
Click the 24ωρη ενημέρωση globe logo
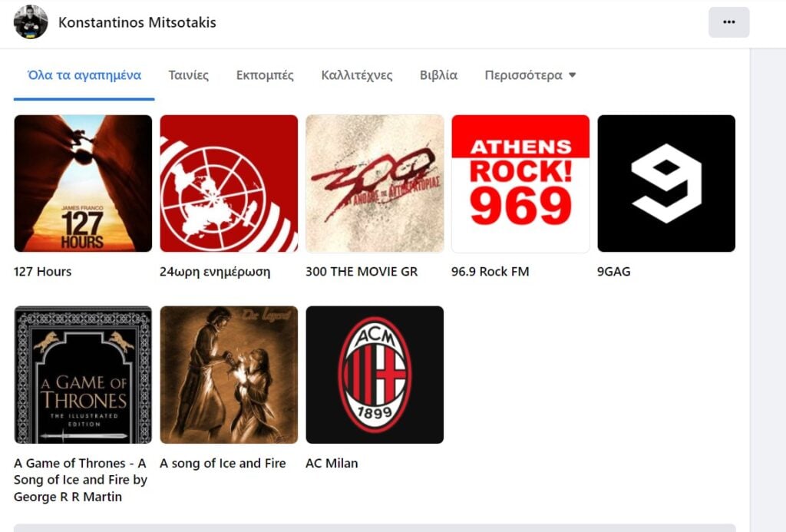(x=229, y=183)
